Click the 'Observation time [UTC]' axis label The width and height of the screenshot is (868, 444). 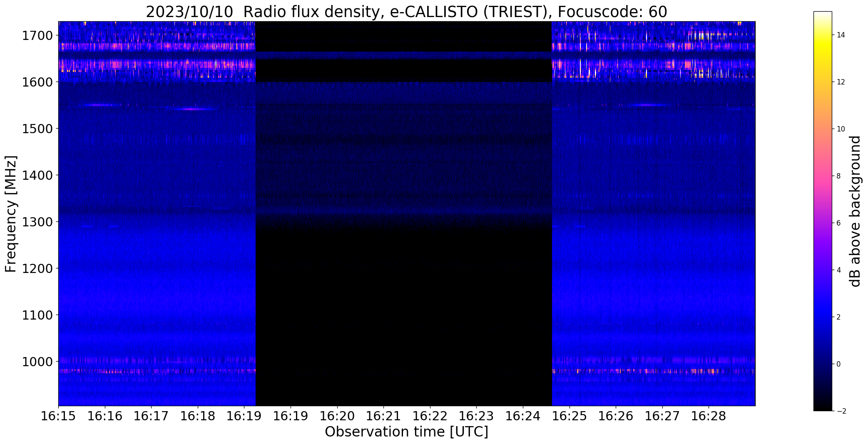tap(406, 432)
